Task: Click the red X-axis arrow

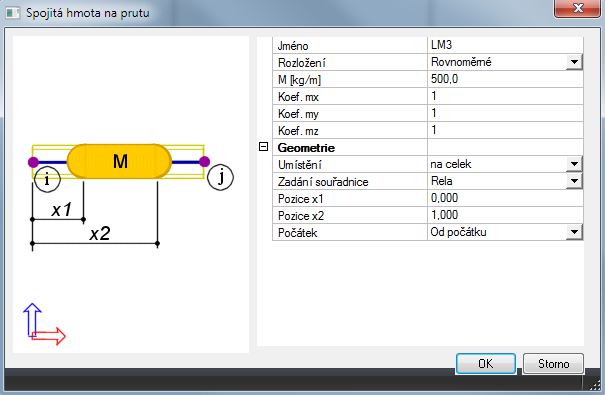Action: tap(49, 336)
